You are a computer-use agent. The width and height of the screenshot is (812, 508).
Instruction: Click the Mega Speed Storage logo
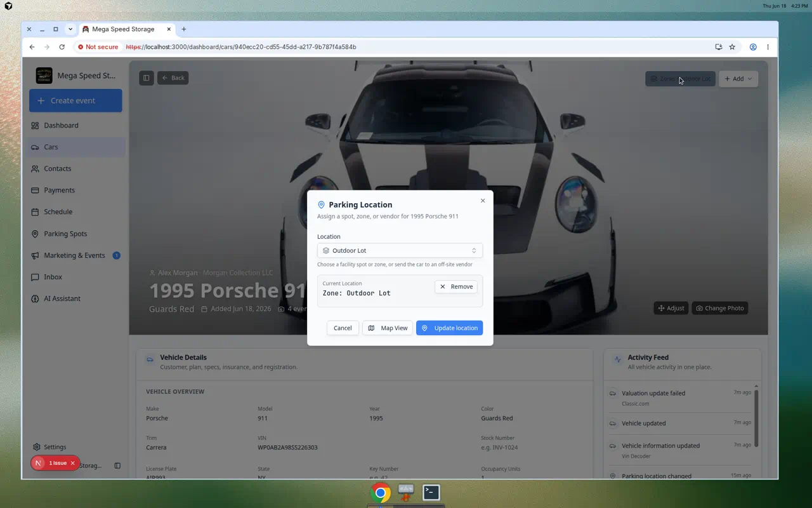tap(44, 76)
